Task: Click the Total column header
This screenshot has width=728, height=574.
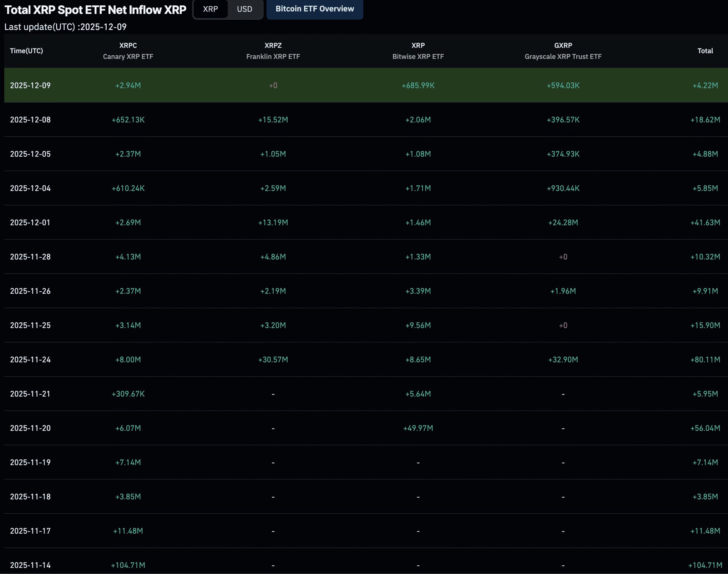Action: coord(705,51)
